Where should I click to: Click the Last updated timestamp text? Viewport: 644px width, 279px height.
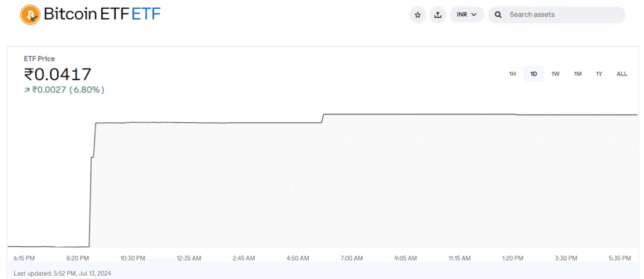tap(62, 273)
